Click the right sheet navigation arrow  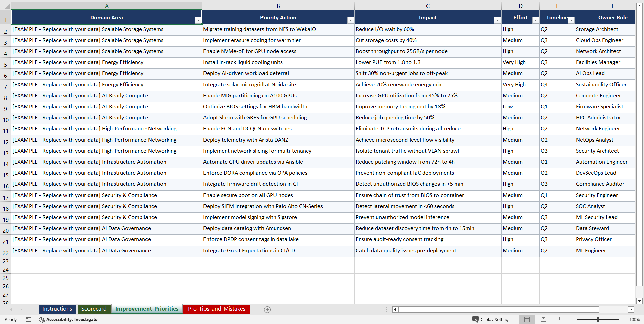(21, 309)
